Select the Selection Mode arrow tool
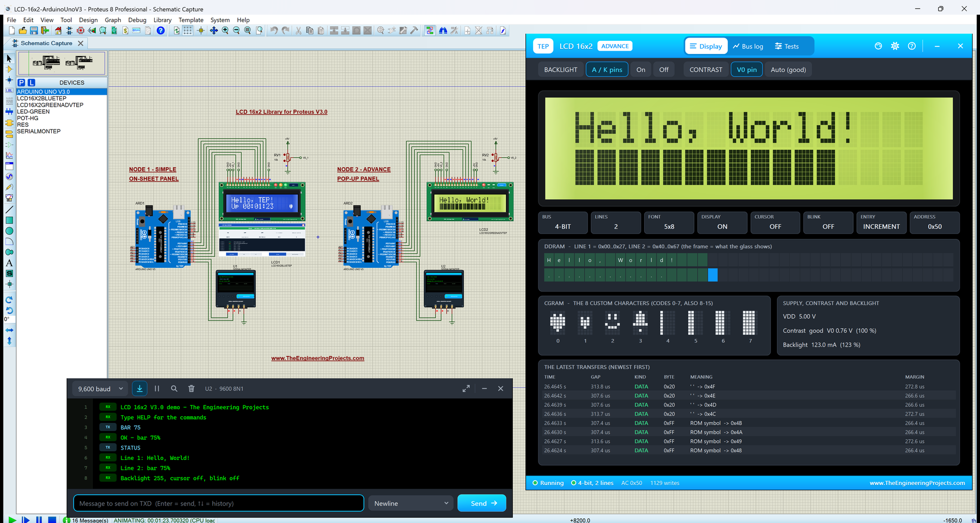Viewport: 980px width, 523px height. [9, 58]
